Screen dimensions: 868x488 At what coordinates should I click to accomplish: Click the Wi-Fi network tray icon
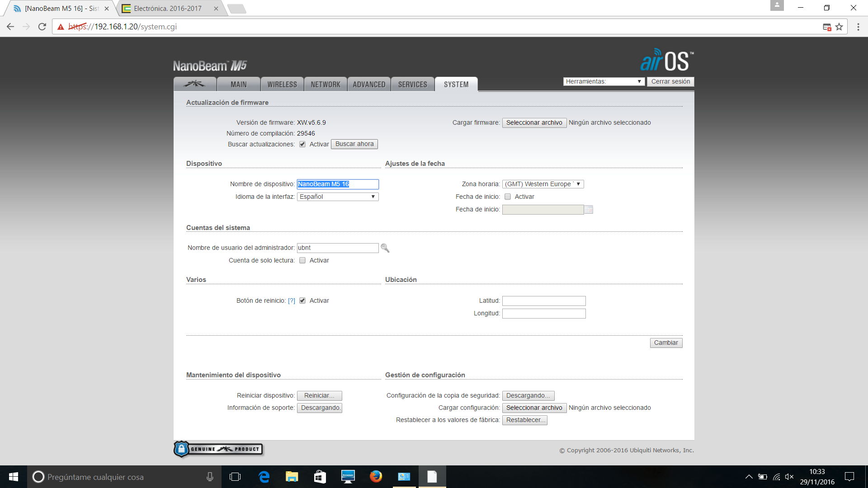(x=777, y=477)
